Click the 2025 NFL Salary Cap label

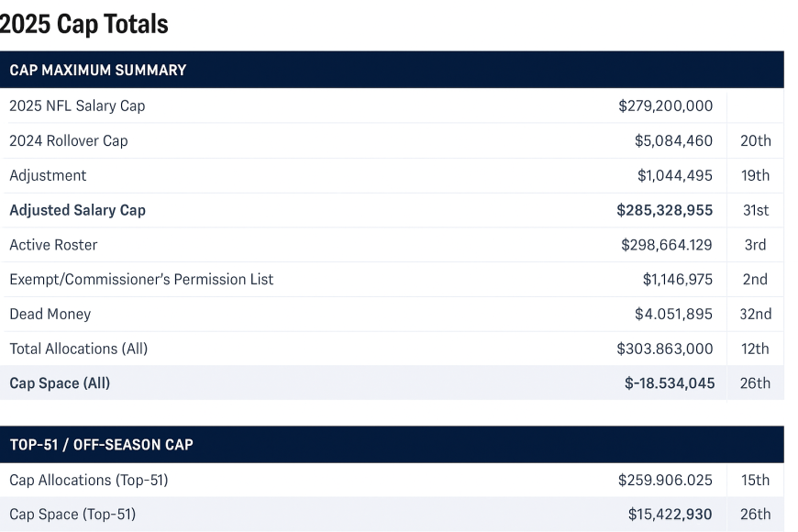pyautogui.click(x=77, y=105)
